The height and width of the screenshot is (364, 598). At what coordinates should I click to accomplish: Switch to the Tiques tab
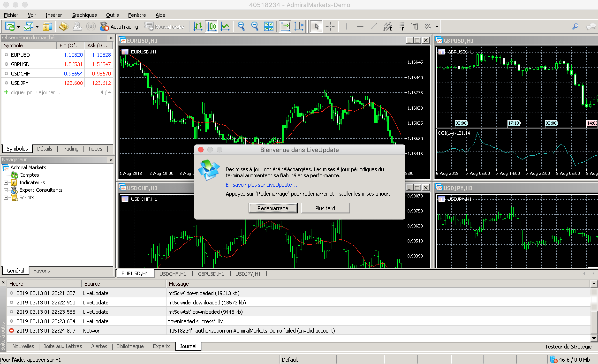[95, 149]
